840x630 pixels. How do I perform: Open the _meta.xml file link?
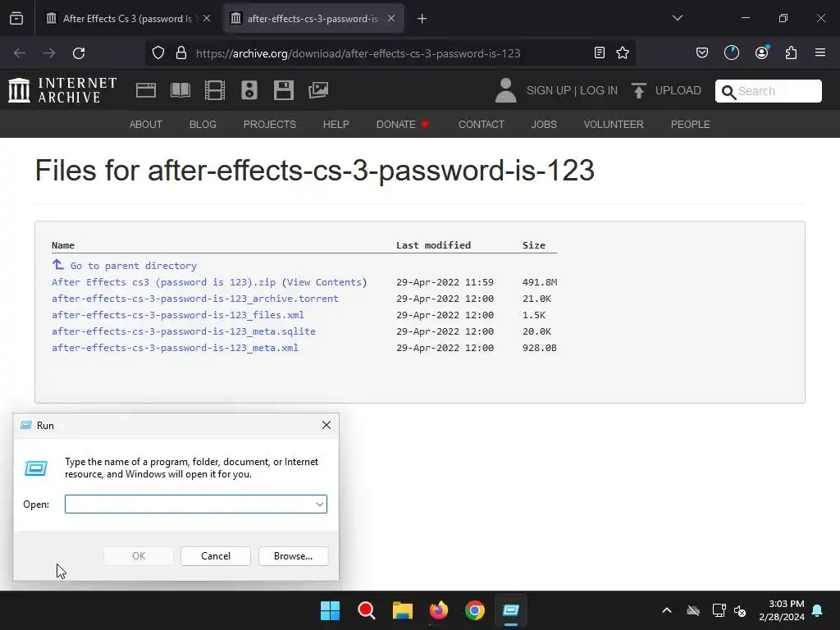coord(175,348)
